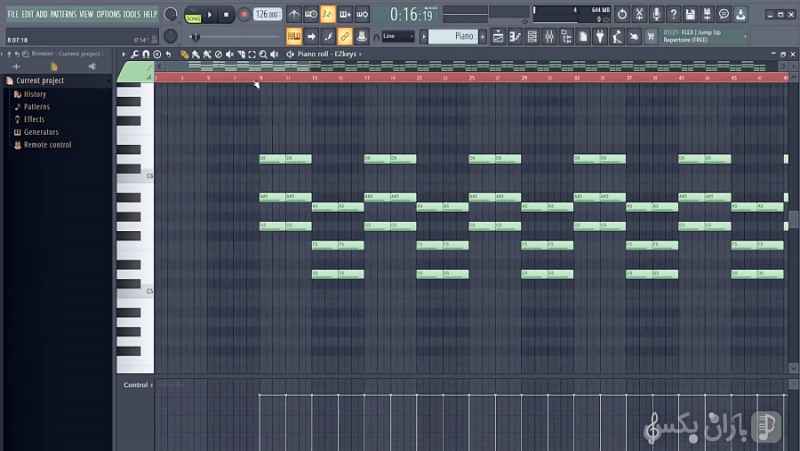This screenshot has width=800, height=451.
Task: Open the Channel rack window button
Action: coord(532,36)
